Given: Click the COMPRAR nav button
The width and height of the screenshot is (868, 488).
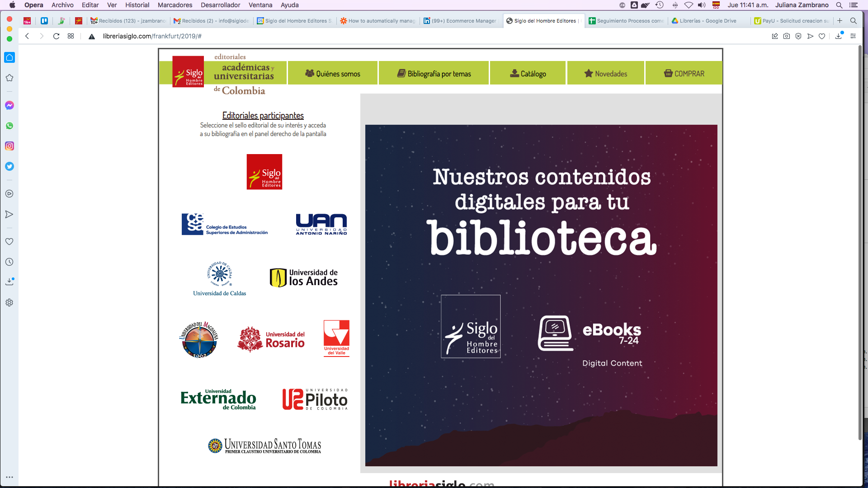Looking at the screenshot, I should [x=684, y=73].
